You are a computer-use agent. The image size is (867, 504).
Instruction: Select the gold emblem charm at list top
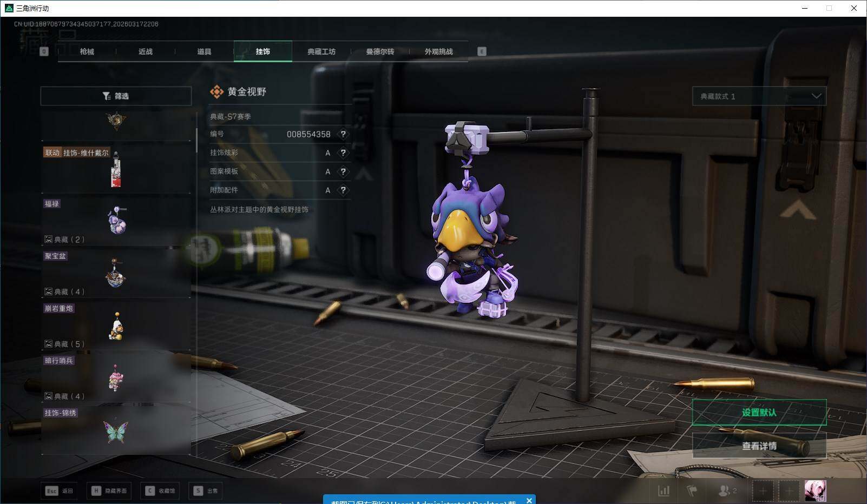click(116, 123)
